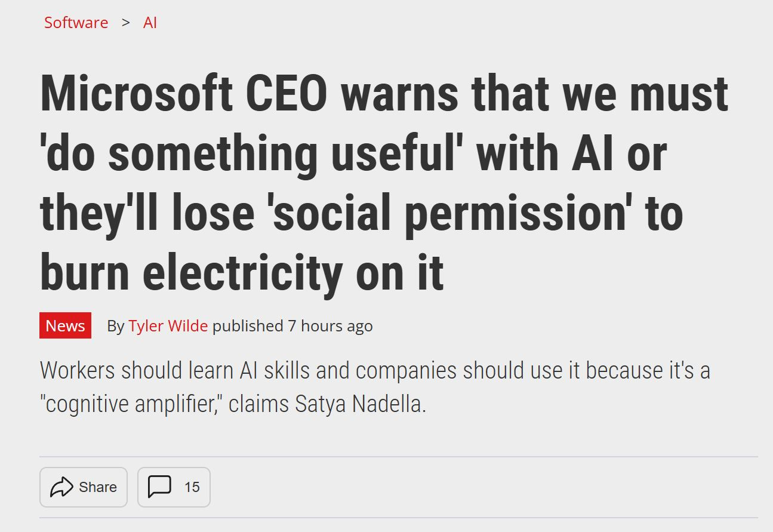Viewport: 773px width, 532px height.
Task: Click the name Satya Nadella in summary
Action: point(360,404)
